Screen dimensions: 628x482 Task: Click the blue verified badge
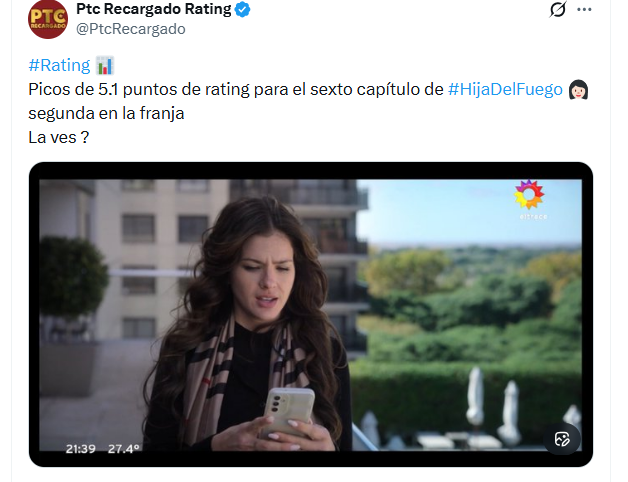[x=243, y=10]
